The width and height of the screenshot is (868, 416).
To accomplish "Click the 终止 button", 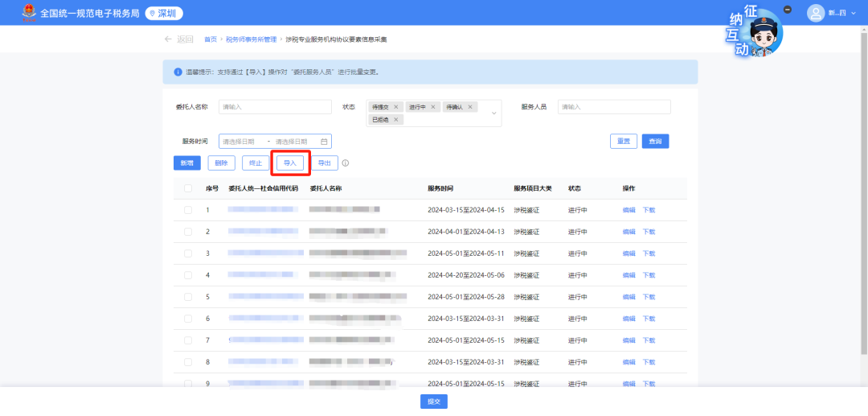I will click(x=256, y=163).
